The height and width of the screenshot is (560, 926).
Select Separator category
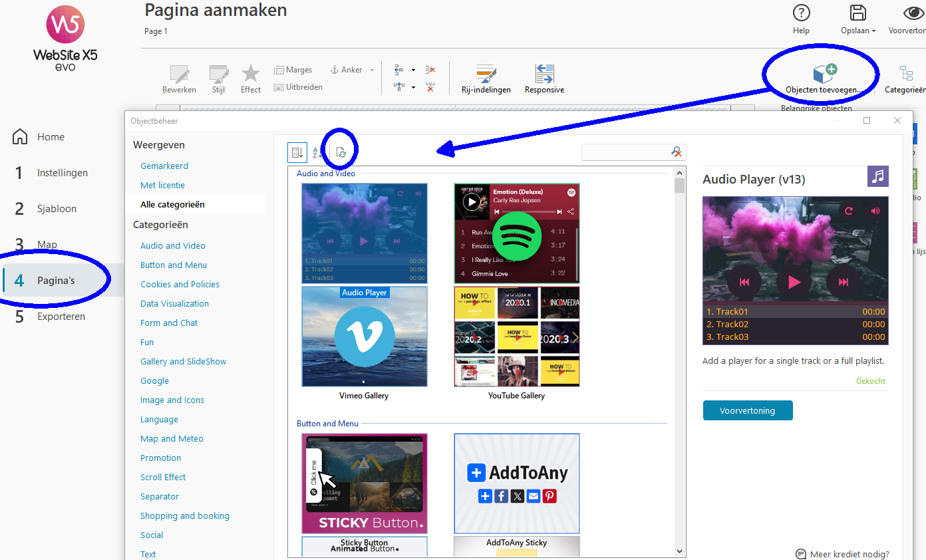[x=160, y=497]
